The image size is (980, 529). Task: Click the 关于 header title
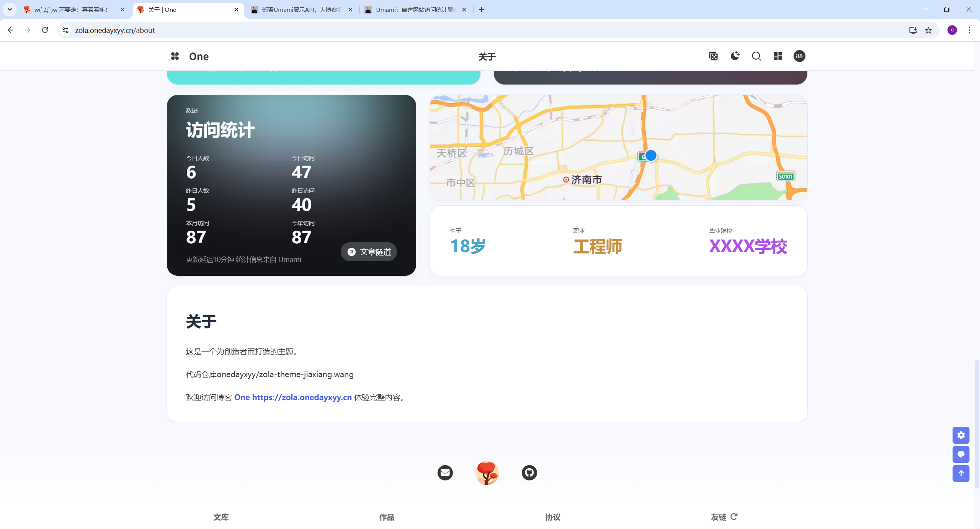point(487,57)
